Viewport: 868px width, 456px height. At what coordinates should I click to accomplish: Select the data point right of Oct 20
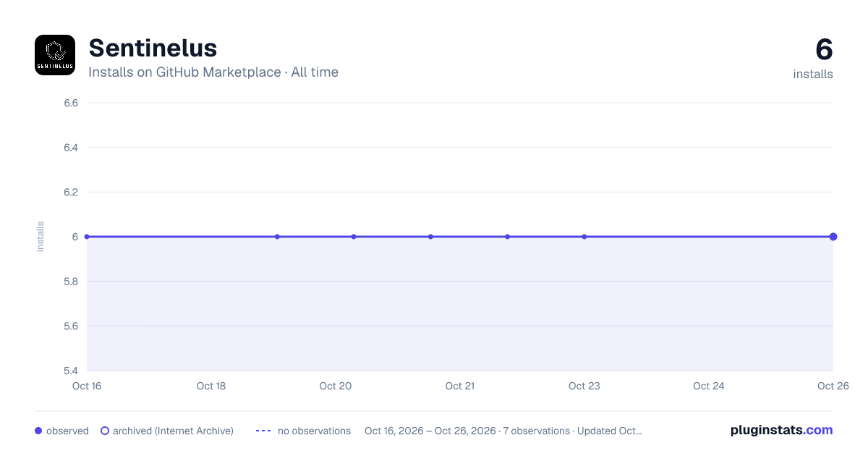(x=354, y=237)
